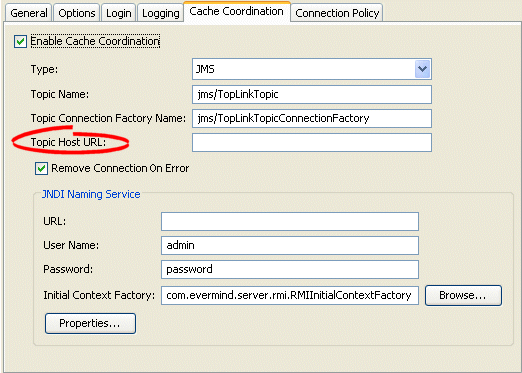Click the Enable Cache Coordination label
This screenshot has height=373, width=522.
pos(95,41)
